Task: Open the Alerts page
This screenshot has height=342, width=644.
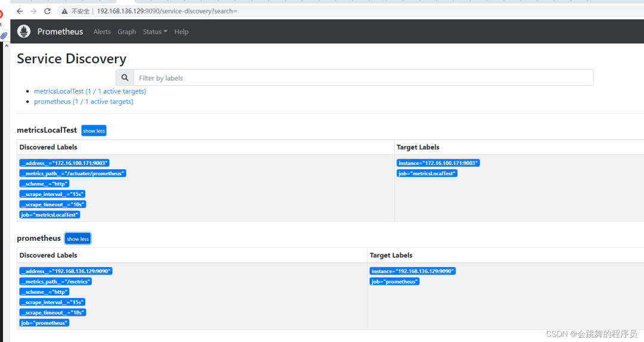Action: pos(102,32)
